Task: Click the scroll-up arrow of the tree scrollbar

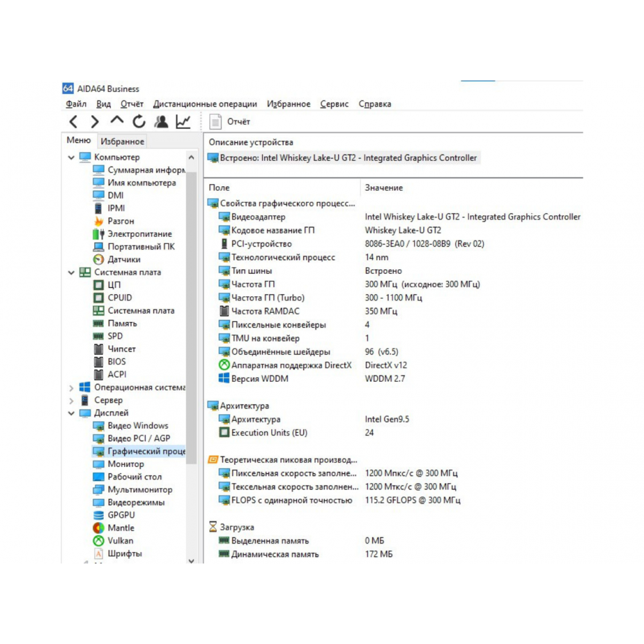Action: pyautogui.click(x=191, y=157)
